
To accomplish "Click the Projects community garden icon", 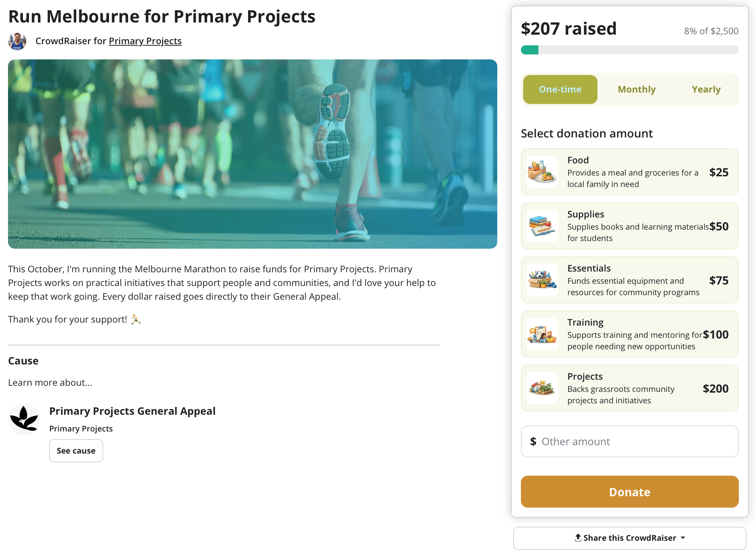I will (542, 388).
